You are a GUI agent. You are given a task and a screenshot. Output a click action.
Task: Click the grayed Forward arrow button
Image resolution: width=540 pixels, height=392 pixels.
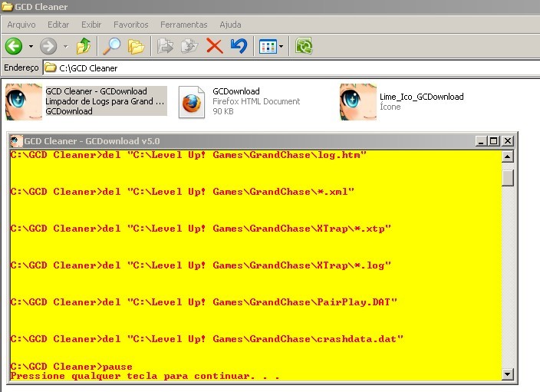coord(48,46)
